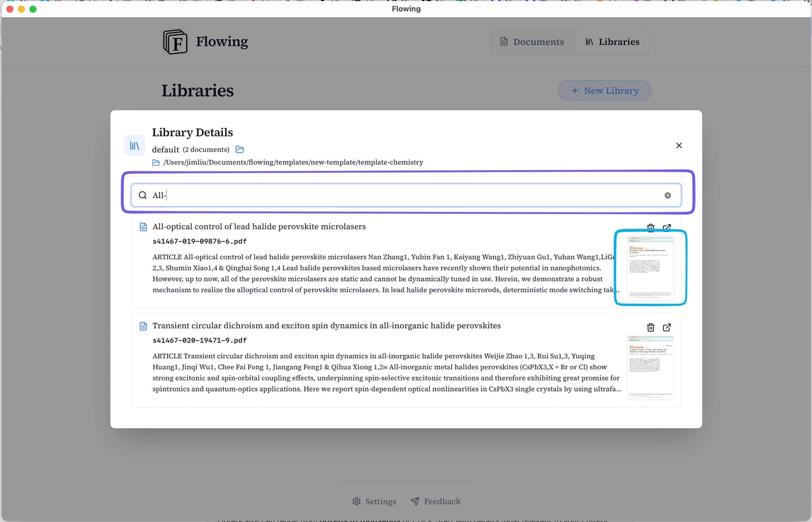Click the Flowing logo icon
Image resolution: width=812 pixels, height=522 pixels.
click(175, 42)
